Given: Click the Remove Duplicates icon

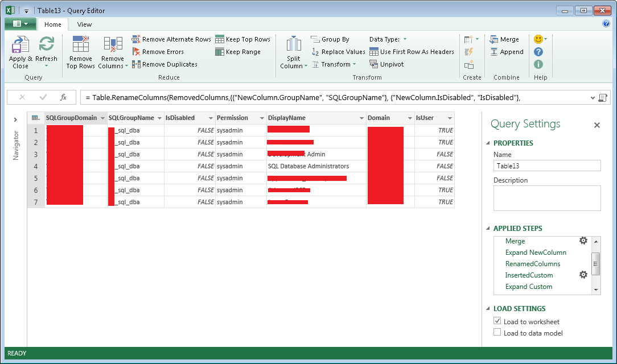Looking at the screenshot, I should 137,64.
